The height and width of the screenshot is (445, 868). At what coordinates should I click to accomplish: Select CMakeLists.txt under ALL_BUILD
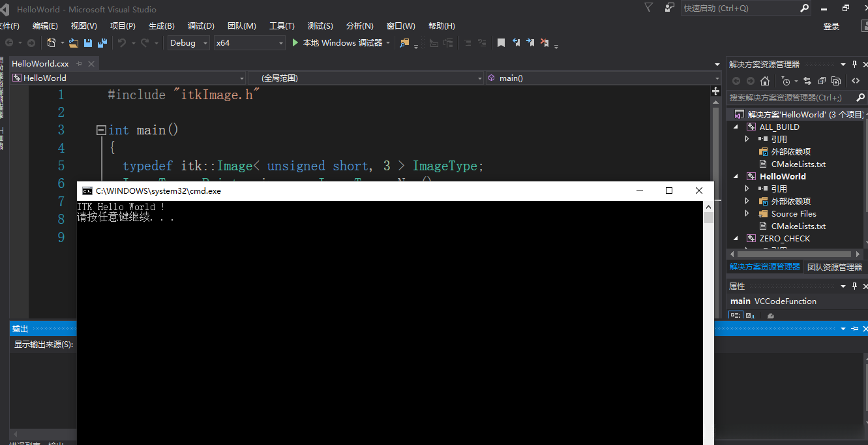pyautogui.click(x=798, y=164)
